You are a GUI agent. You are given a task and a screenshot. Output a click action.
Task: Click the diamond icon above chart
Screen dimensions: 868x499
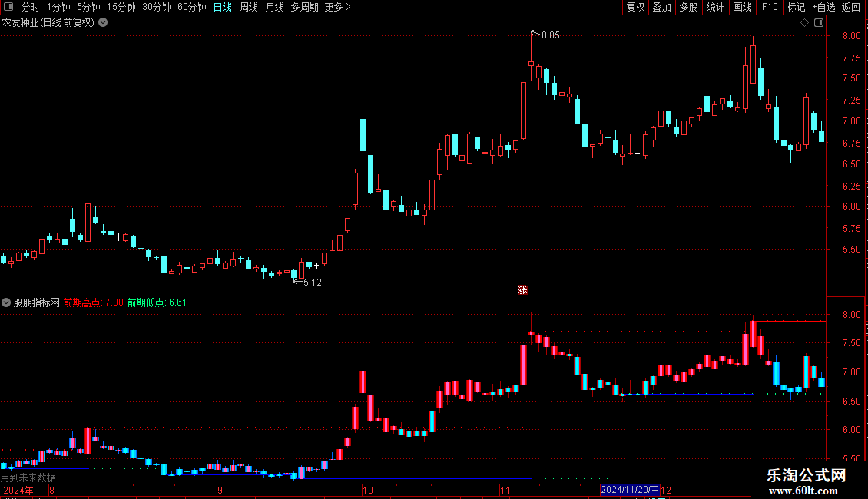click(x=804, y=23)
